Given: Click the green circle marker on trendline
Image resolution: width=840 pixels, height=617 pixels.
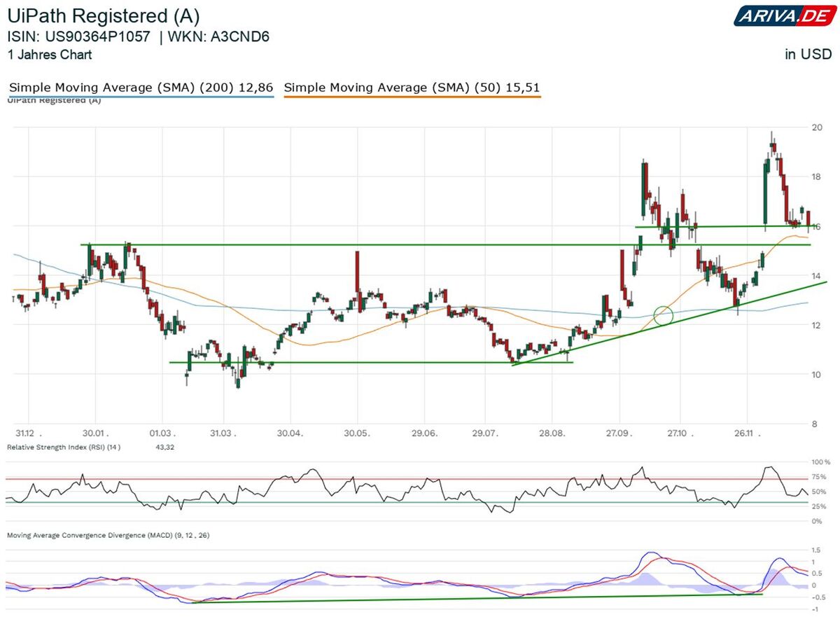Looking at the screenshot, I should [664, 315].
